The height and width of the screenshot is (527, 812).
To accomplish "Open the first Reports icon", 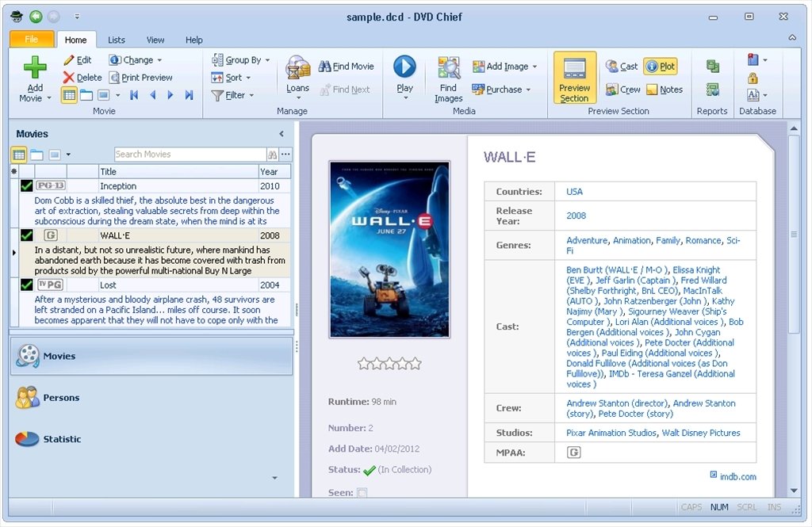I will 713,66.
